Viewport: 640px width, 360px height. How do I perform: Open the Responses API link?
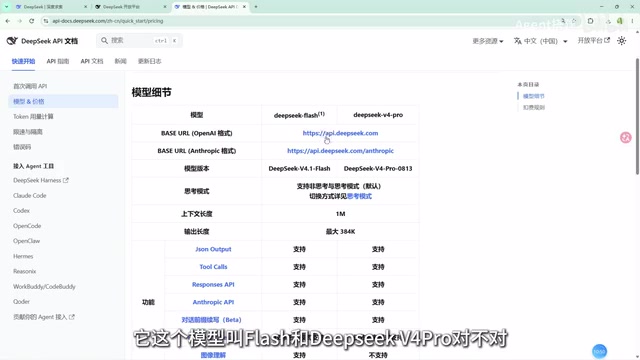click(213, 284)
